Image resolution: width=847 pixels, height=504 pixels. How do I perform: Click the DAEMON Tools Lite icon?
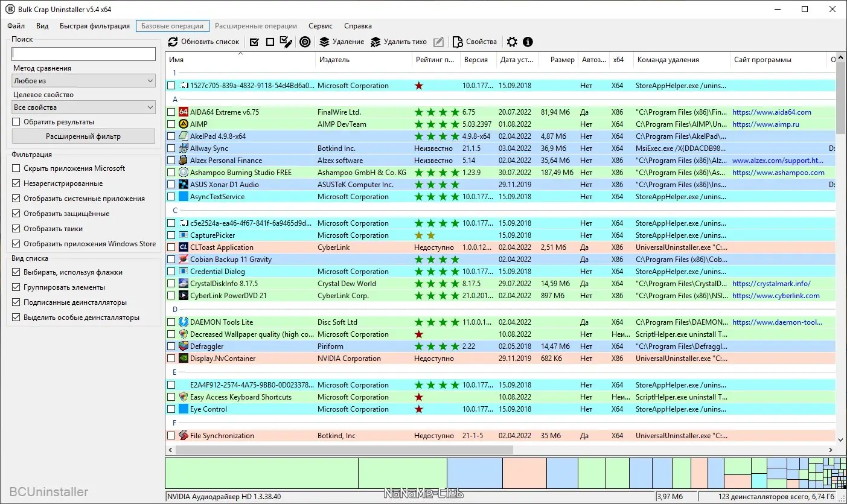pyautogui.click(x=184, y=322)
